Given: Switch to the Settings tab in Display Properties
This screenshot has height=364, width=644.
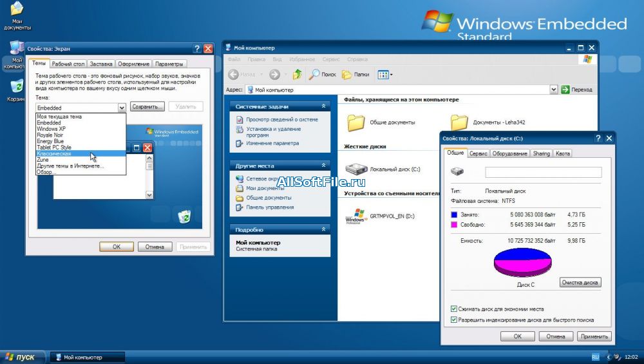Looking at the screenshot, I should click(x=169, y=64).
